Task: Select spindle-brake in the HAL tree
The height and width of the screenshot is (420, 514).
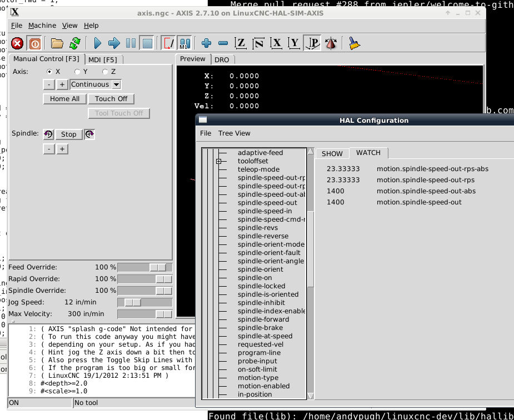Action: point(260,328)
